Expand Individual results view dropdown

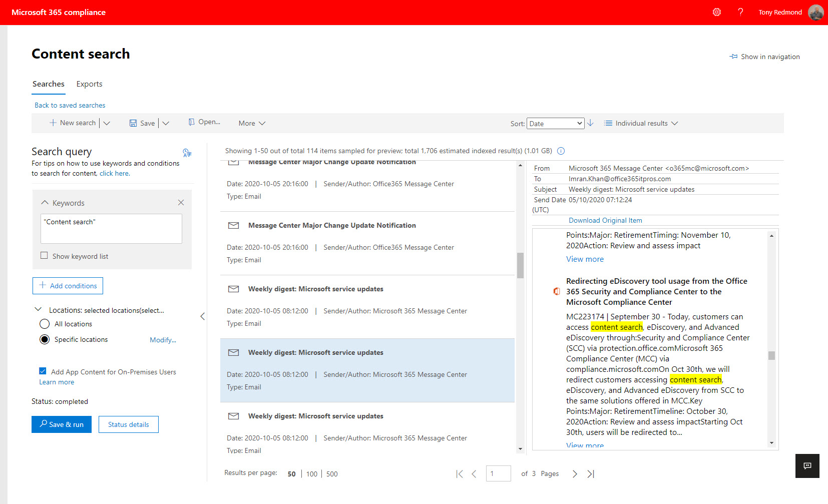click(x=674, y=123)
